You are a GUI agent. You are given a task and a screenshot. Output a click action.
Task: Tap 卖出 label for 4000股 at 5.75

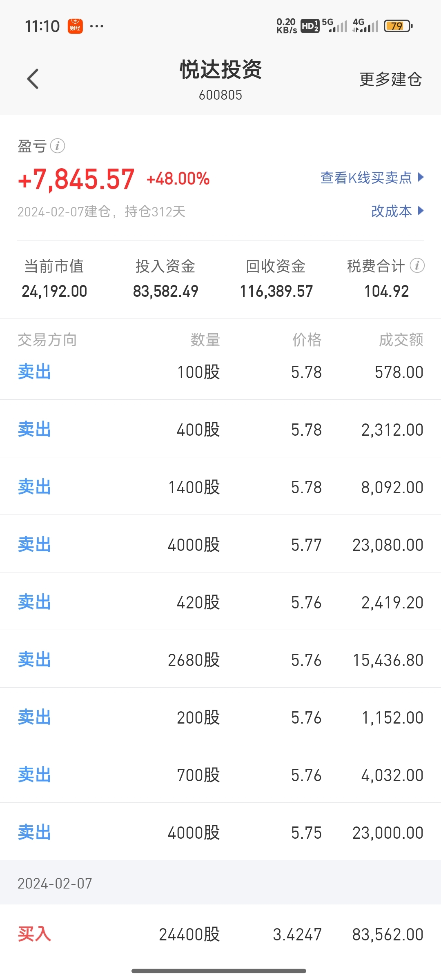[x=34, y=832]
